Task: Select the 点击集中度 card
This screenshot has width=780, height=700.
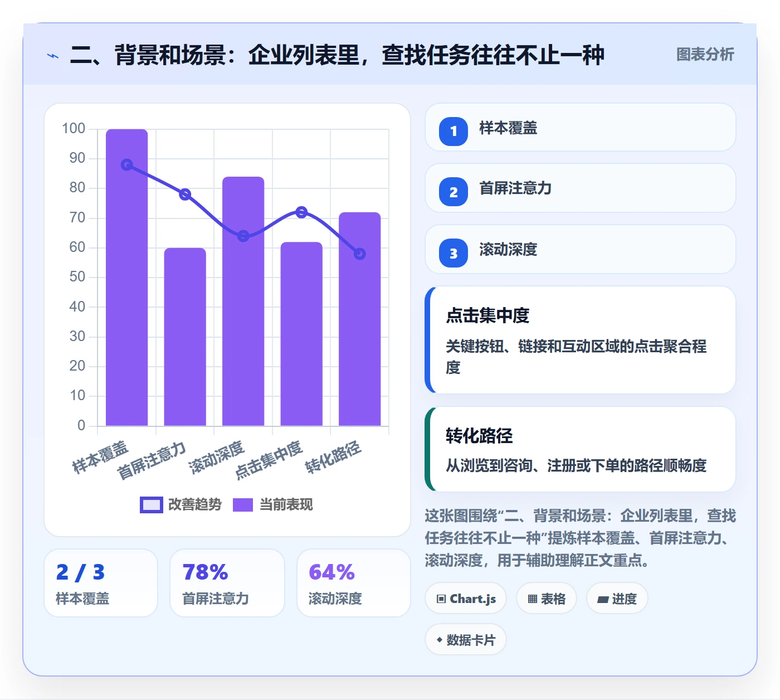Action: click(x=580, y=340)
